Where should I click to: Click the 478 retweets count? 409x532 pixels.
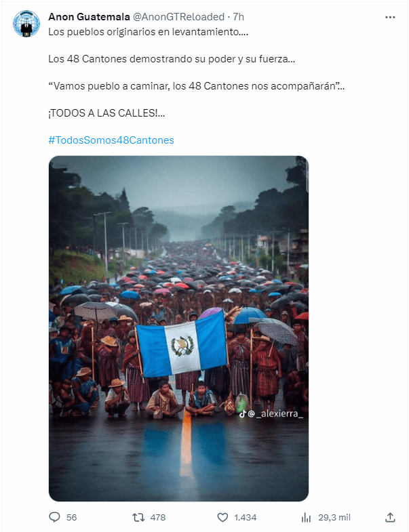click(158, 517)
